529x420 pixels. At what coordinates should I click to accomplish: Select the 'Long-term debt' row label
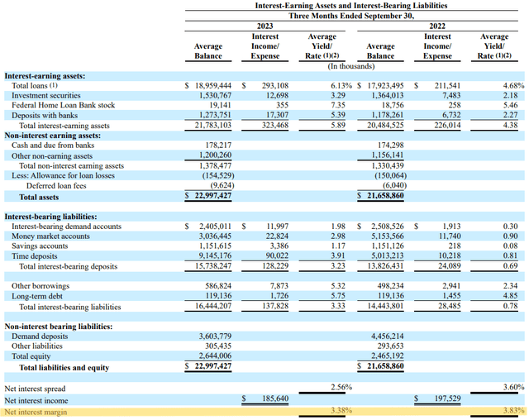pos(36,296)
